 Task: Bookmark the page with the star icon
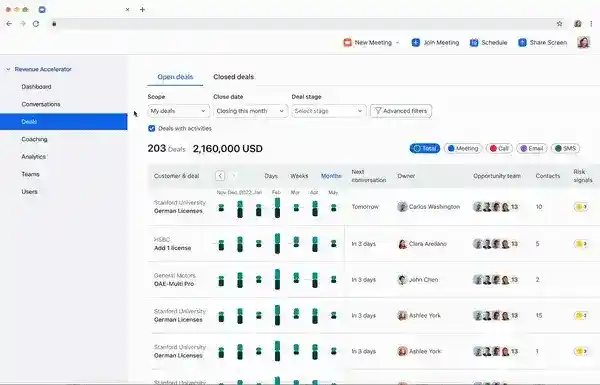tap(559, 24)
